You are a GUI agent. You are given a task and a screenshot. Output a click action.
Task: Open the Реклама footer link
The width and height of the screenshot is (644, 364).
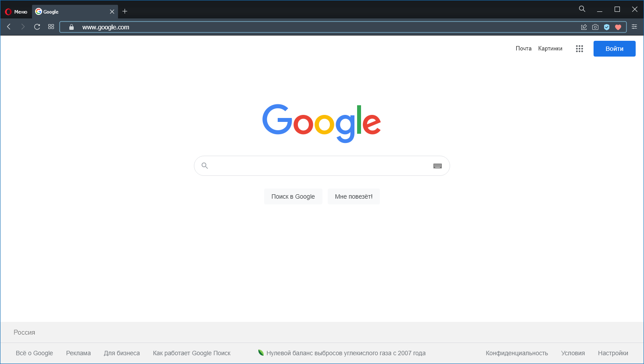tap(79, 353)
